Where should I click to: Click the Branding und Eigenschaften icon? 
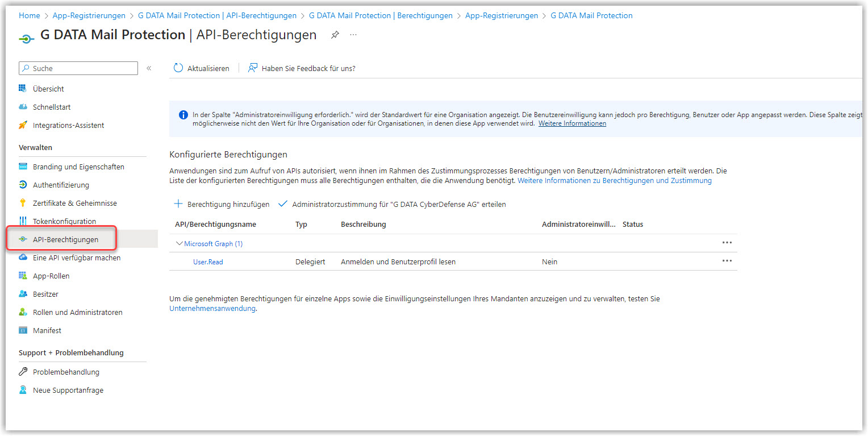point(23,167)
